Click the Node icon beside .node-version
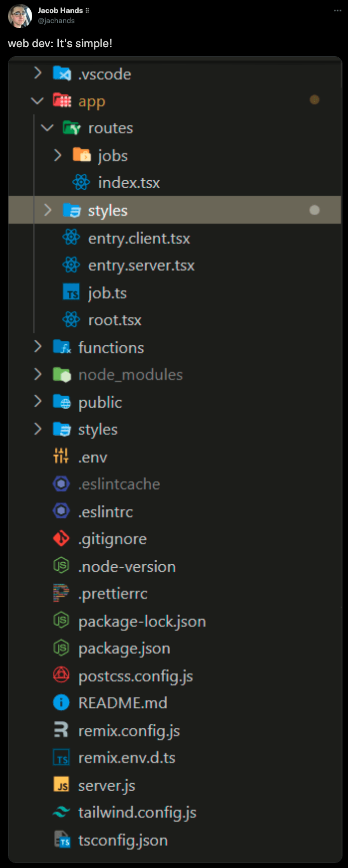The height and width of the screenshot is (868, 348). (61, 566)
